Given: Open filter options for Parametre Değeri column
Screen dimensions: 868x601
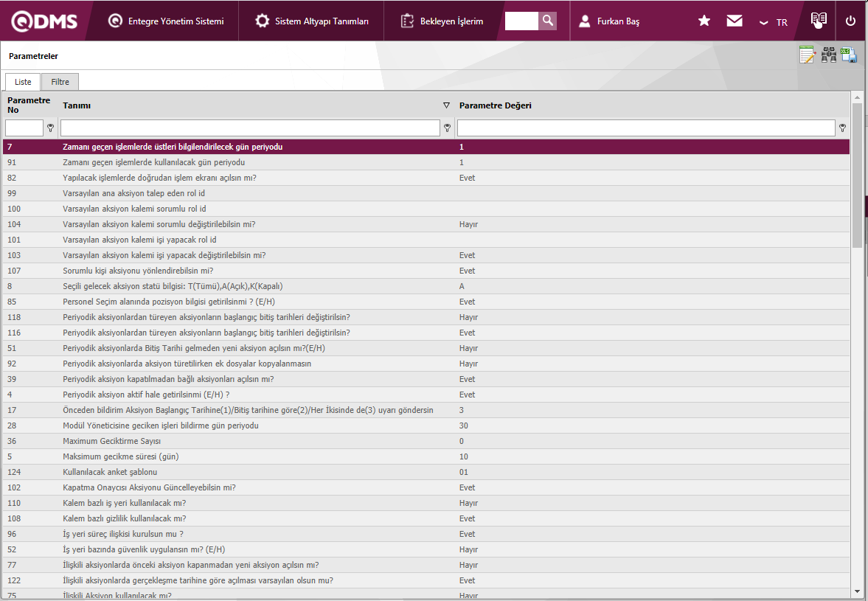Looking at the screenshot, I should tap(842, 128).
